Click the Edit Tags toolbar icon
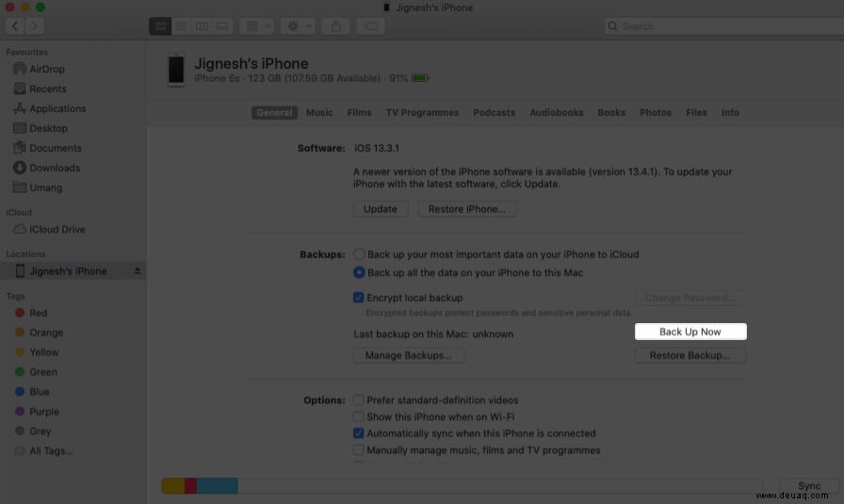This screenshot has height=504, width=844. click(x=370, y=25)
